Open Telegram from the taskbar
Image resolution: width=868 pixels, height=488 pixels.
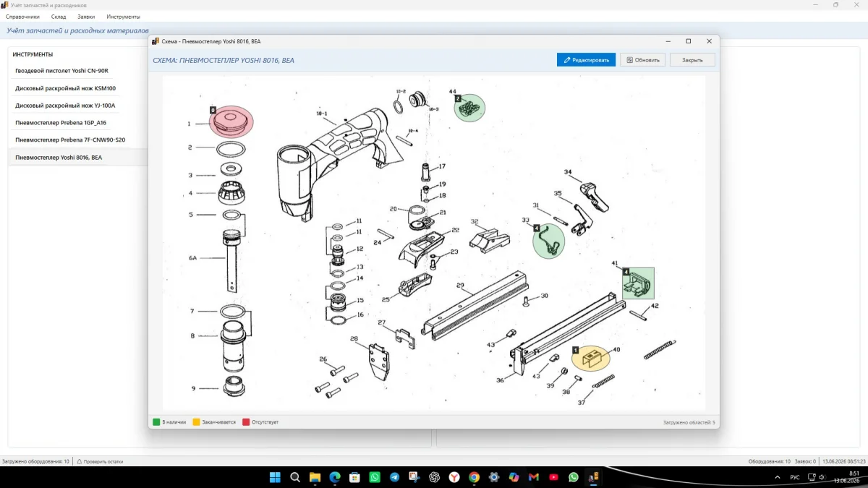pyautogui.click(x=394, y=477)
